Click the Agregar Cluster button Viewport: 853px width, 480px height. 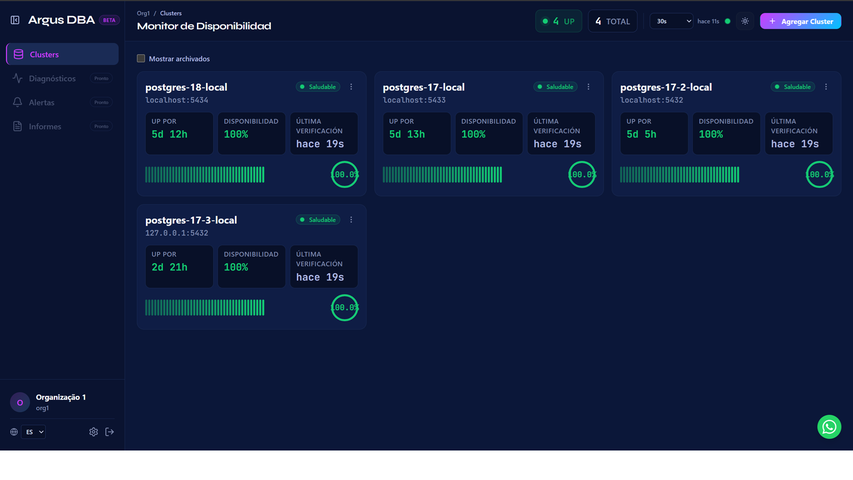800,21
